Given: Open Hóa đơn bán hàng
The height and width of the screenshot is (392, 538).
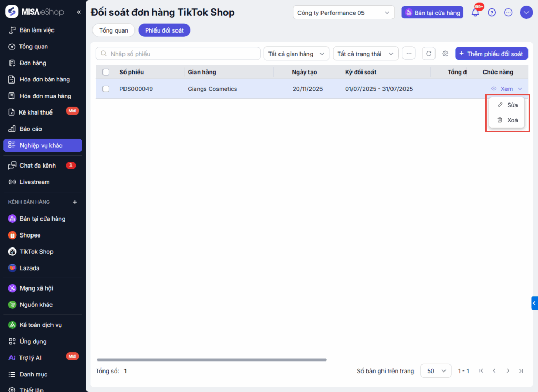Looking at the screenshot, I should (43, 80).
